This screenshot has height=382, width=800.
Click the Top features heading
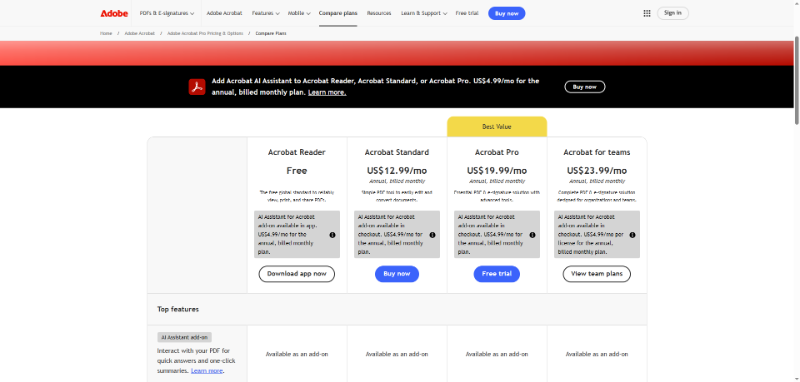pos(178,309)
